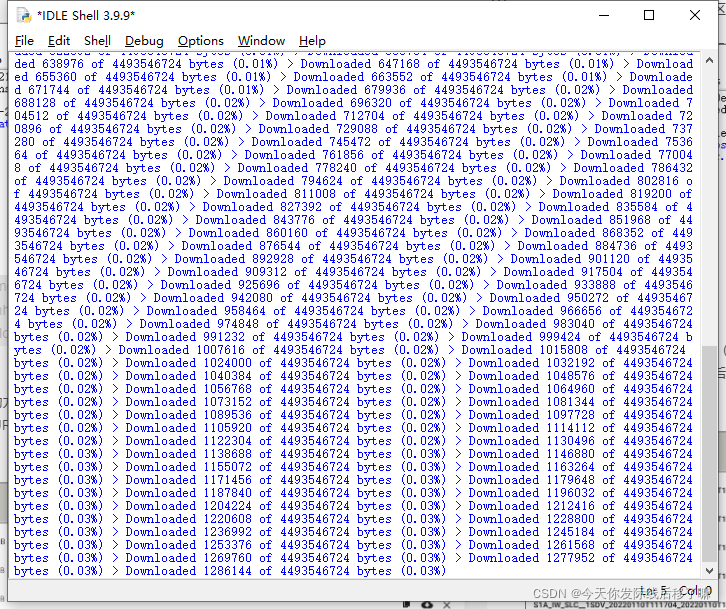Image resolution: width=726 pixels, height=609 pixels.
Task: Click the value 1187840 in the output
Action: (x=228, y=493)
